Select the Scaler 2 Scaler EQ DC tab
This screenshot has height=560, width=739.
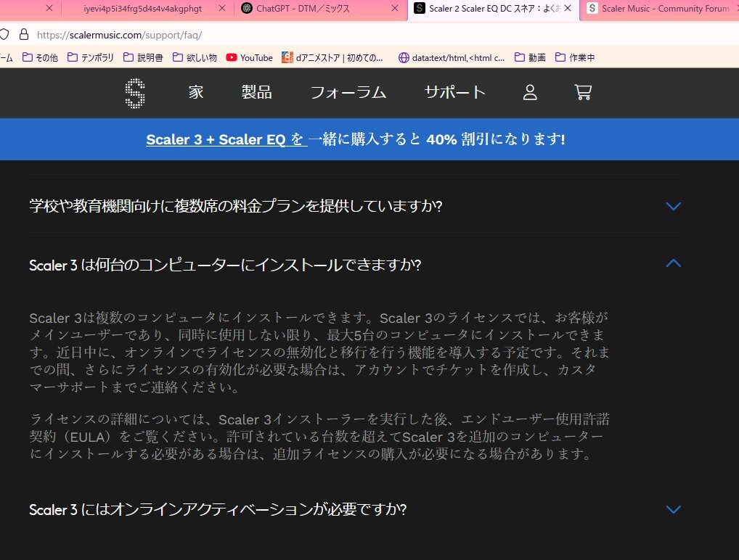tap(493, 9)
